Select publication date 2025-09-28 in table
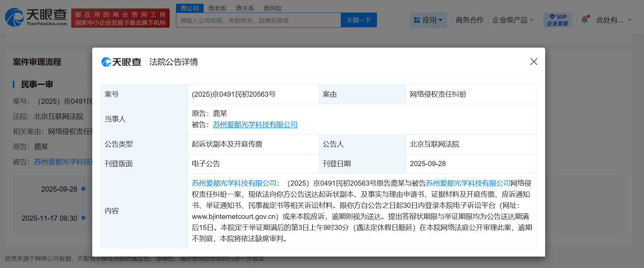Image resolution: width=644 pixels, height=268 pixels. click(471, 164)
